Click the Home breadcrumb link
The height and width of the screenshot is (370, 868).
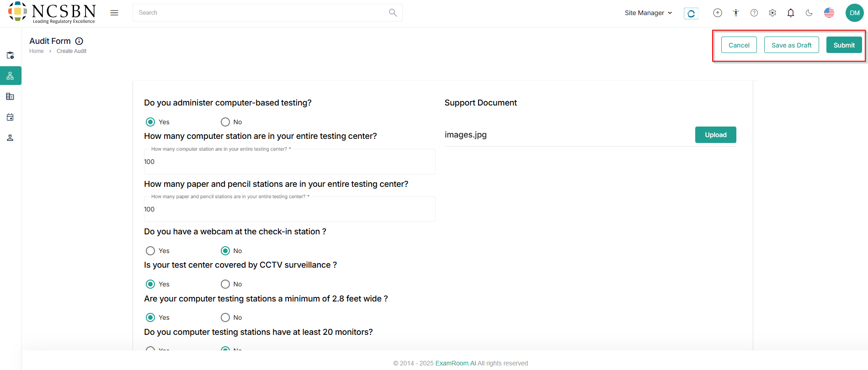point(37,51)
